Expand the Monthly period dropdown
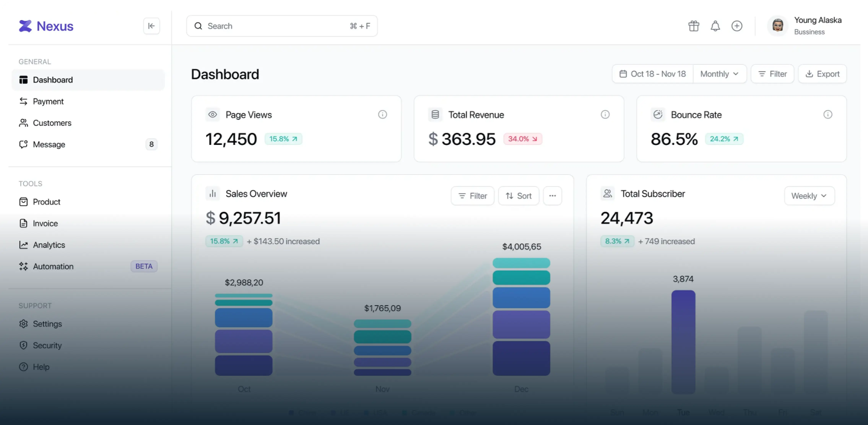Screen dimensions: 868x425 pos(719,74)
